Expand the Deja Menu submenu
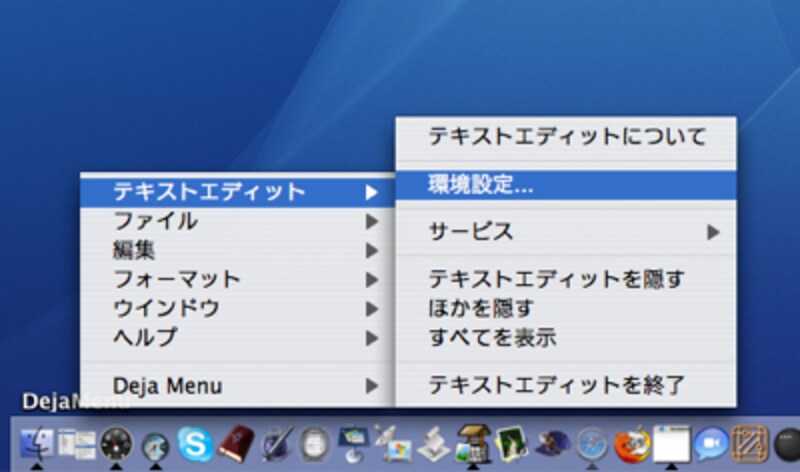 [237, 386]
